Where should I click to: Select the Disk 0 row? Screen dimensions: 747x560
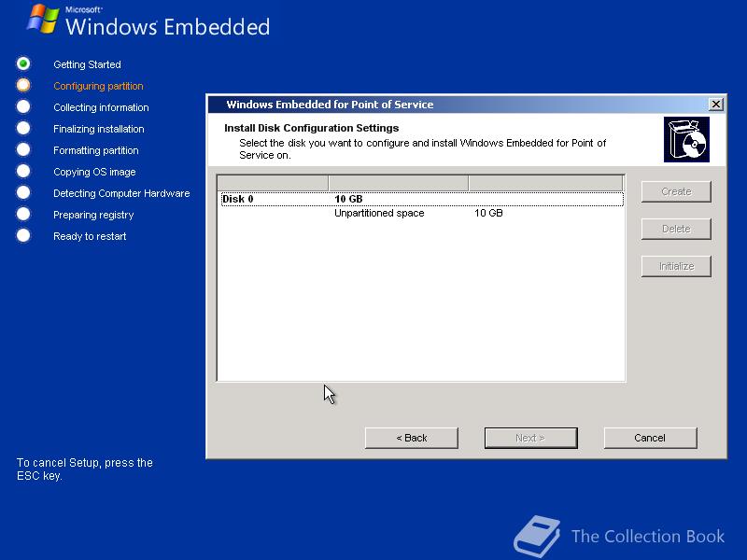(422, 199)
